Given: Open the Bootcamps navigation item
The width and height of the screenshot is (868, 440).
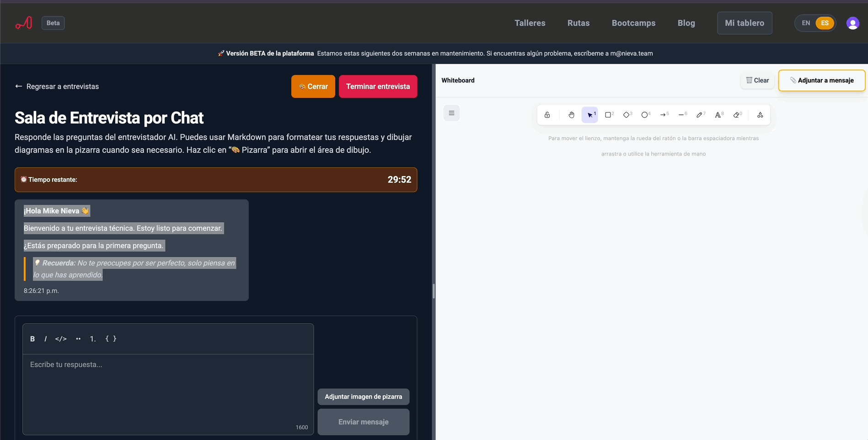Looking at the screenshot, I should 633,23.
